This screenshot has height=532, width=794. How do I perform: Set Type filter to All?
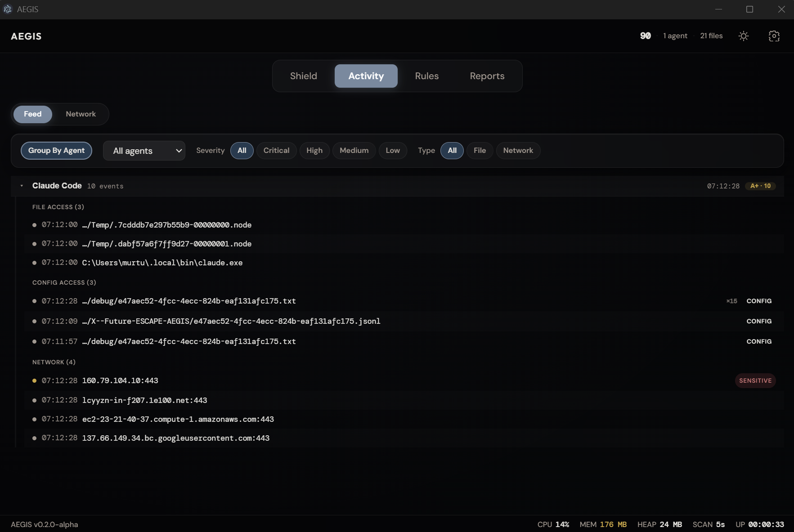pyautogui.click(x=452, y=151)
